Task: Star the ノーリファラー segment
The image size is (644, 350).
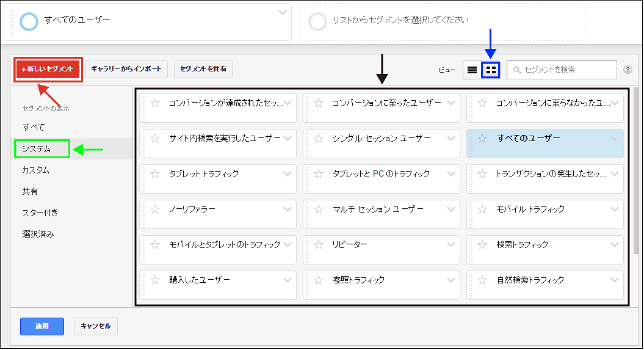Action: [155, 210]
